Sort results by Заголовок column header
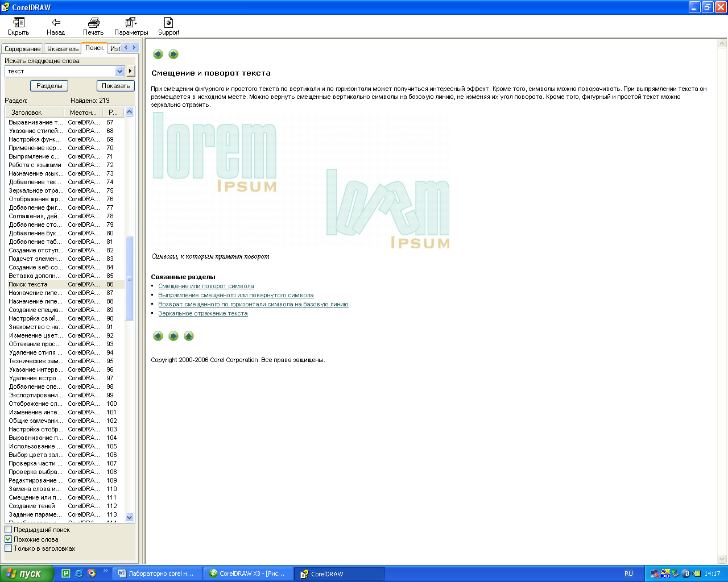The image size is (728, 582). coord(35,112)
